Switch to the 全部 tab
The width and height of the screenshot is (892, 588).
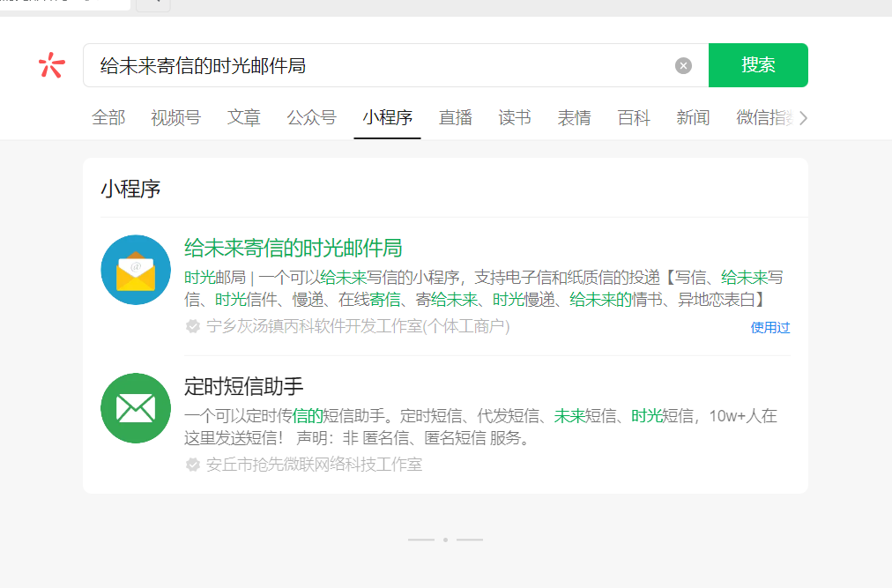[x=108, y=118]
